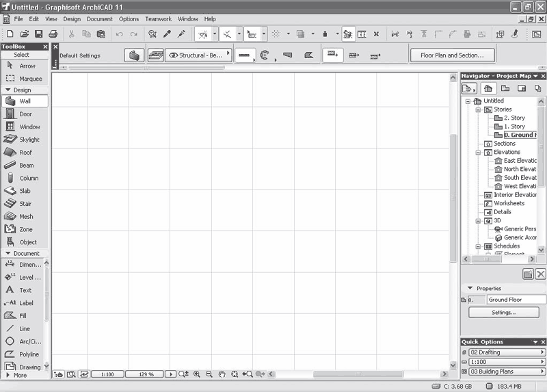547x392 pixels.
Task: Select the Wall tool in ToolBox
Action: point(25,101)
